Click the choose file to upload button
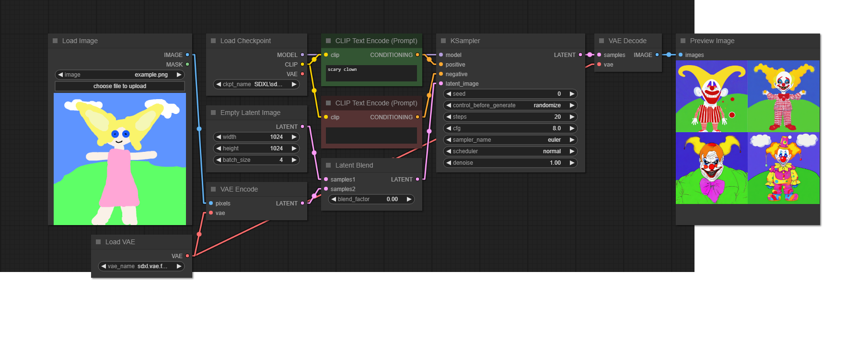Screen dimensions: 868x340 pyautogui.click(x=120, y=86)
